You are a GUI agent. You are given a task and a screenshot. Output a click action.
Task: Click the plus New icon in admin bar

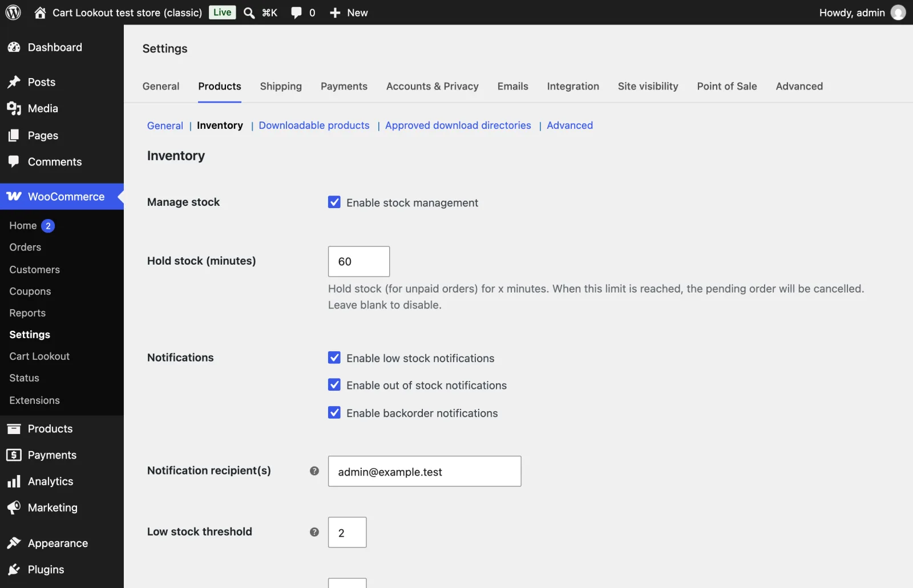335,13
